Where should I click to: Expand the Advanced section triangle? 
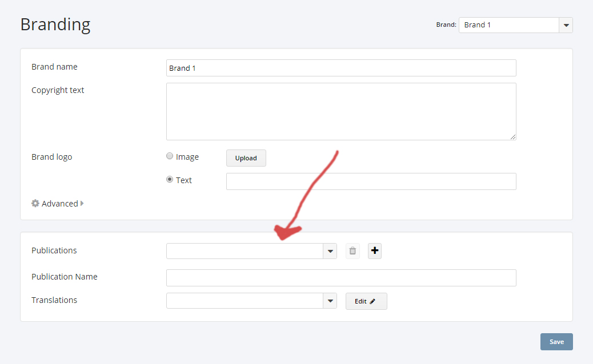82,204
